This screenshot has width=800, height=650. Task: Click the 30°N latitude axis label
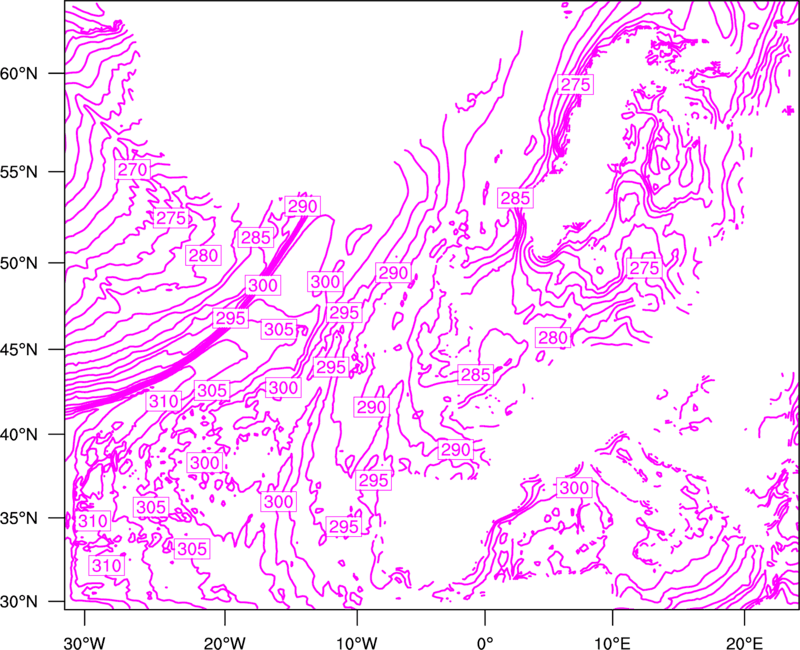[x=19, y=602]
